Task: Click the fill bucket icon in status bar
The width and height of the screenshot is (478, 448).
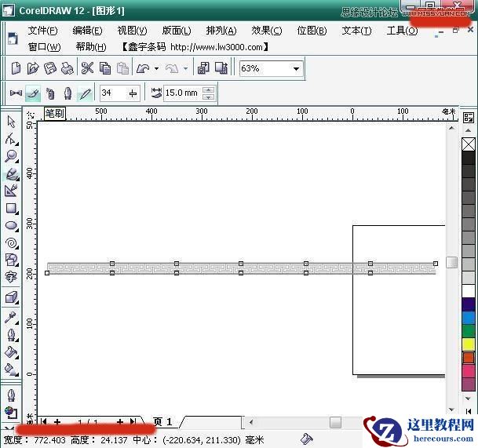Action: point(307,439)
